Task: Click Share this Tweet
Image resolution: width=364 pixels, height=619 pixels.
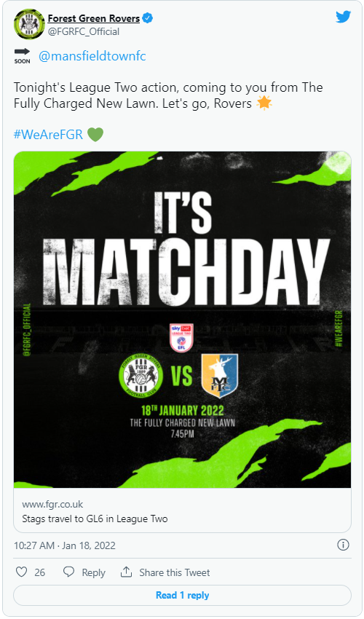Action: 175,572
